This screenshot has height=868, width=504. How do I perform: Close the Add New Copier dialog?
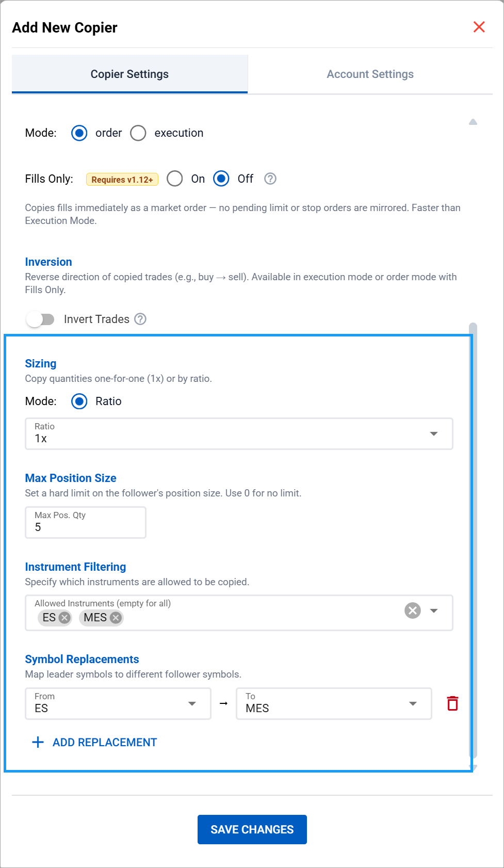tap(479, 27)
